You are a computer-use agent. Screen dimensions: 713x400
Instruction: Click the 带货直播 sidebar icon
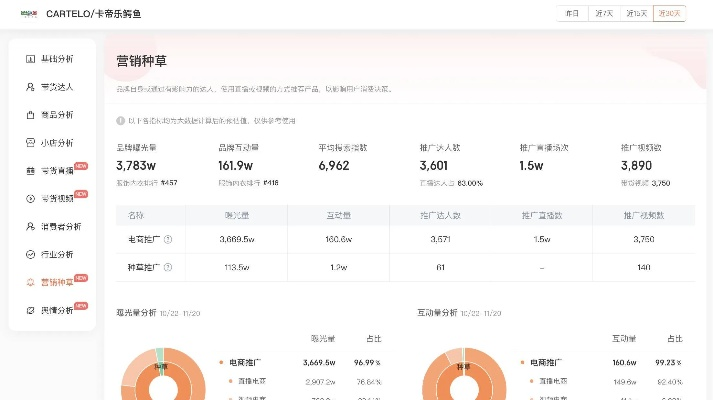31,171
